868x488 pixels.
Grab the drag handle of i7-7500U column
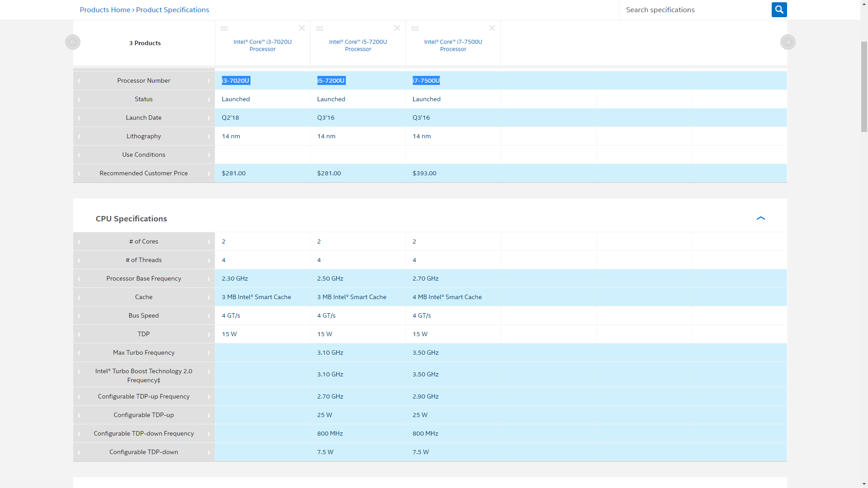click(415, 28)
